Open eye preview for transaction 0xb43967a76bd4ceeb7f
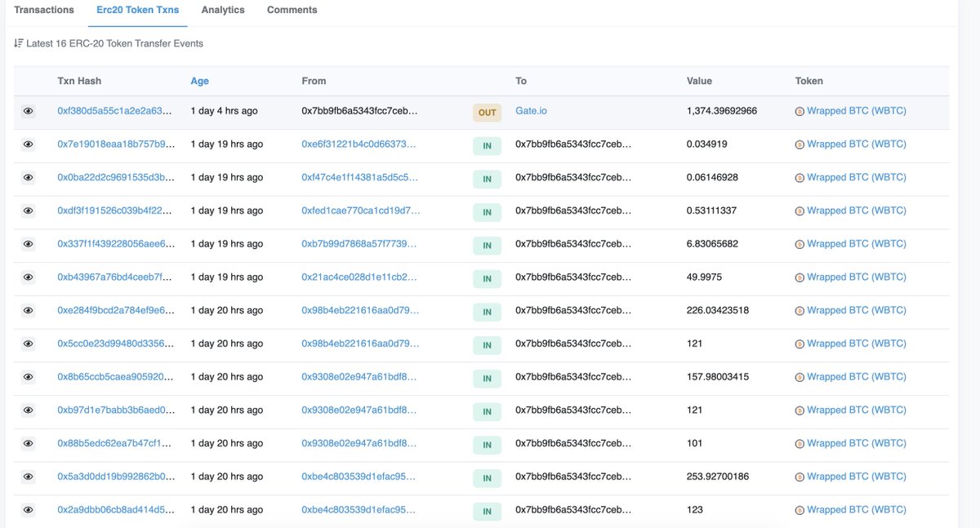Image resolution: width=980 pixels, height=528 pixels. tap(28, 277)
